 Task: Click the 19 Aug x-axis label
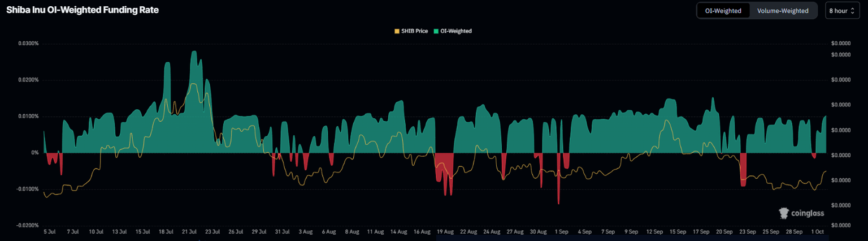click(445, 232)
